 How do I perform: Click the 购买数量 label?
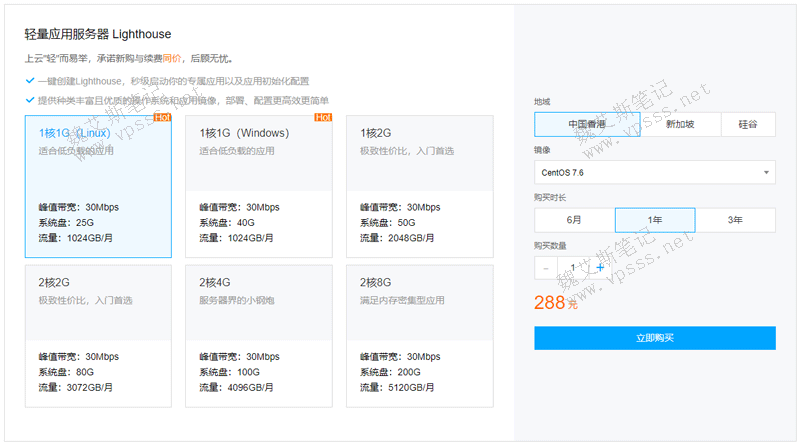pyautogui.click(x=550, y=245)
